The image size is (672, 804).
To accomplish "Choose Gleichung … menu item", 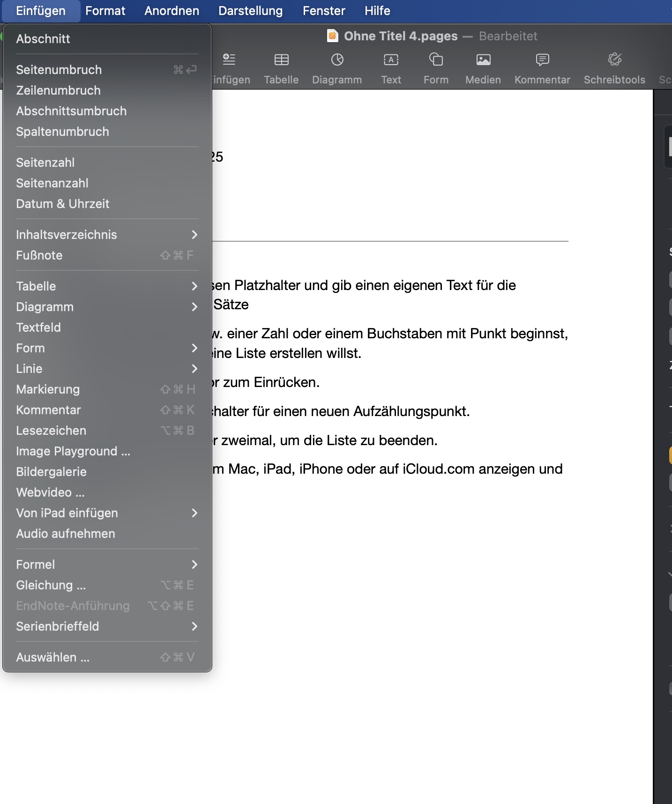I will (107, 585).
